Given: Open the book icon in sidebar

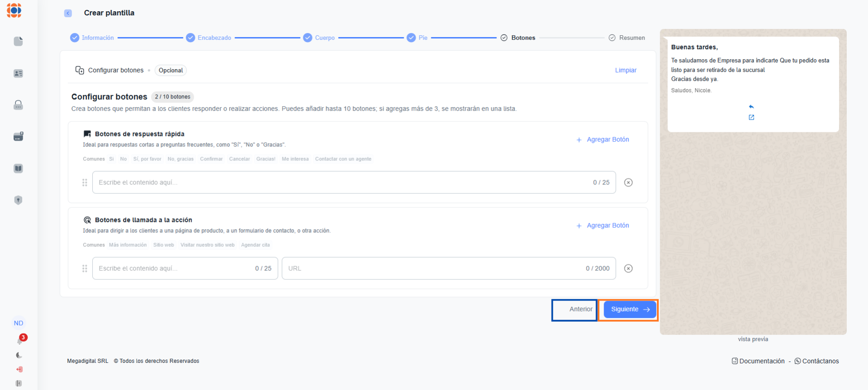Looking at the screenshot, I should (x=18, y=169).
